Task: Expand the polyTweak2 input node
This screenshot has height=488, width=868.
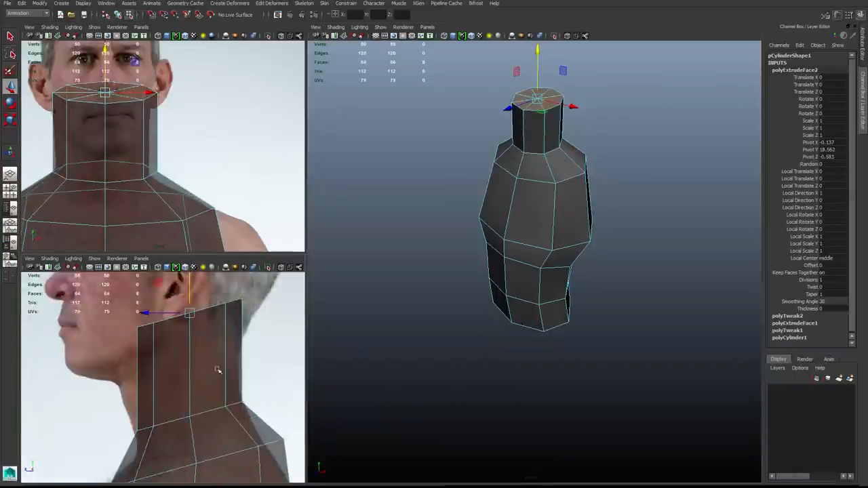Action: pyautogui.click(x=787, y=316)
